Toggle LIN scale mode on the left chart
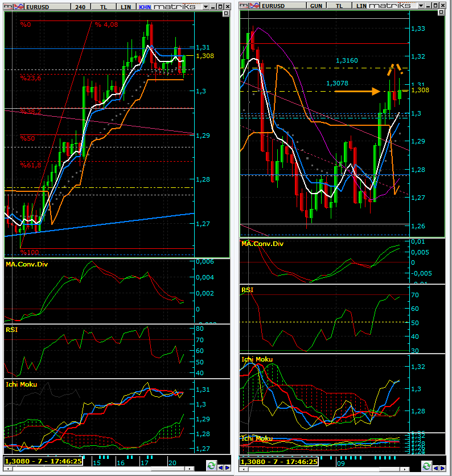This screenshot has width=452, height=476. click(x=126, y=6)
